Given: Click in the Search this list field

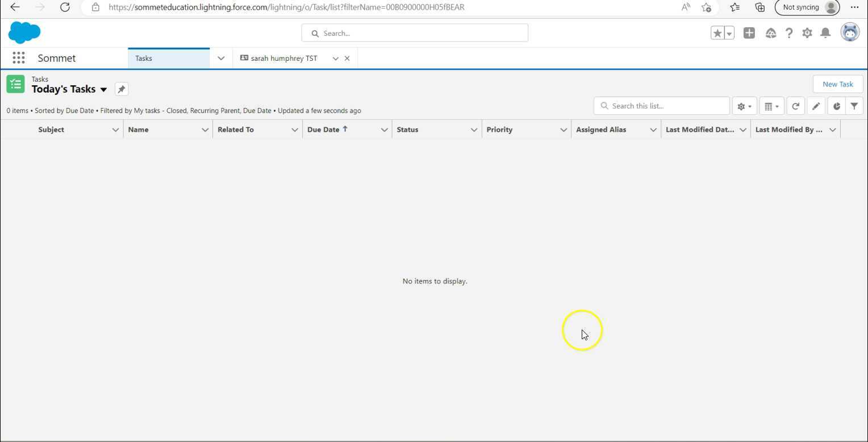Looking at the screenshot, I should click(661, 106).
